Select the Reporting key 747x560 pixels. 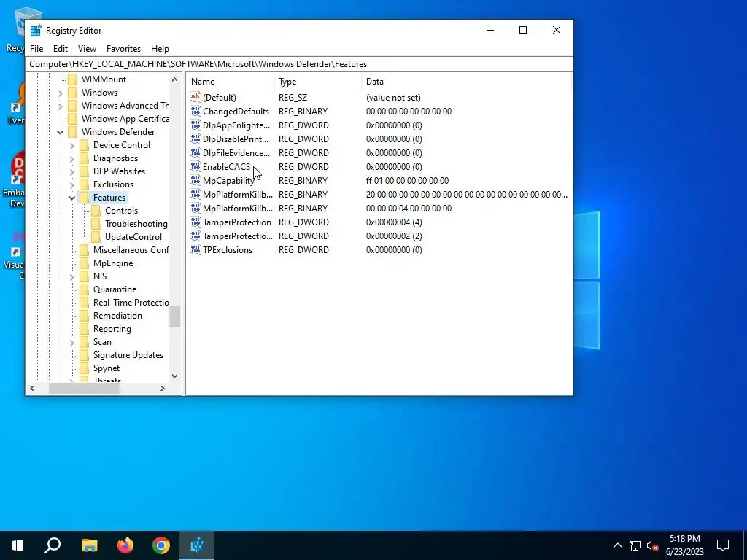click(x=112, y=329)
